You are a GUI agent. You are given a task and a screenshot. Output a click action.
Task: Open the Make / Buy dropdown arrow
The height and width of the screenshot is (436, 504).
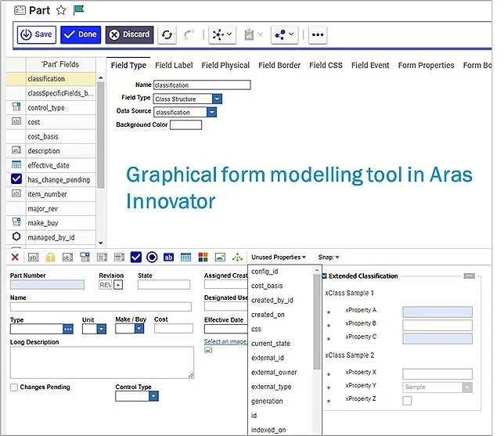pyautogui.click(x=139, y=328)
